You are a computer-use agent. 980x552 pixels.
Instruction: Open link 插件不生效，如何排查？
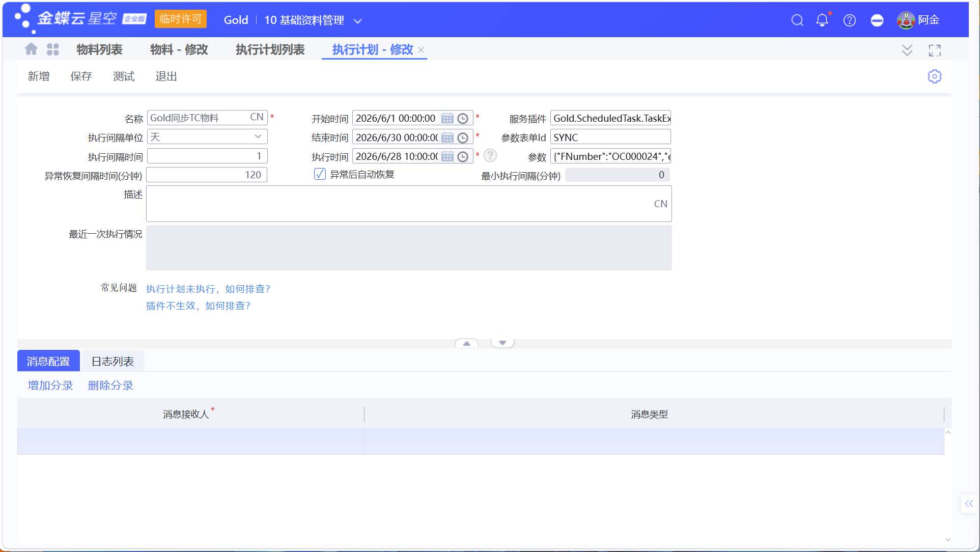(x=199, y=306)
